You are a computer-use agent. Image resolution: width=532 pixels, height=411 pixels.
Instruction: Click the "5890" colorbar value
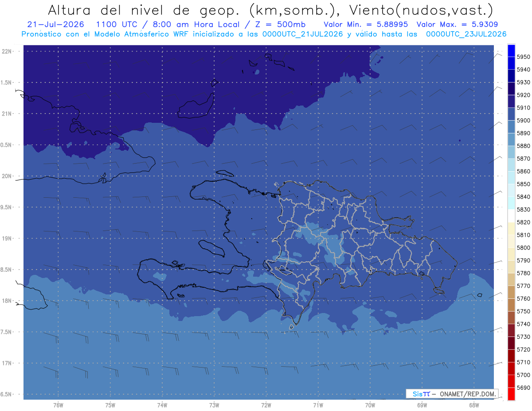(523, 133)
